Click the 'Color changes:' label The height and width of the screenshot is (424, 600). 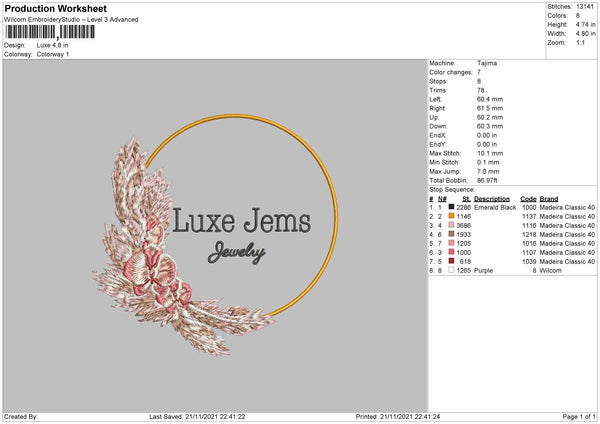tap(451, 72)
